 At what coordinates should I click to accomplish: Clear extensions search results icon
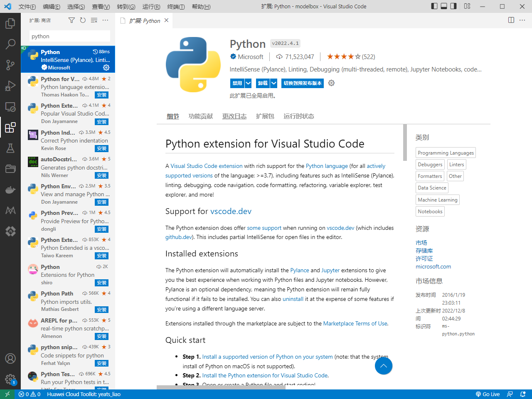[94, 20]
